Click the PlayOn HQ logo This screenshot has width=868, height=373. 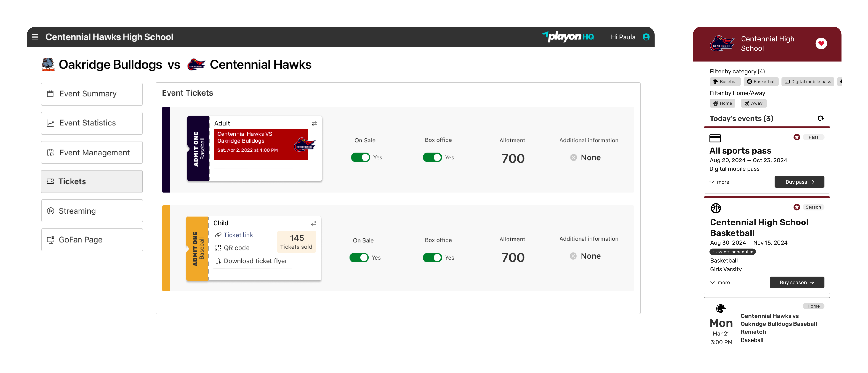(x=568, y=36)
